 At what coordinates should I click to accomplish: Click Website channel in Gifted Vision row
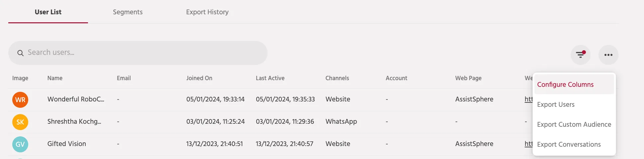pyautogui.click(x=338, y=144)
